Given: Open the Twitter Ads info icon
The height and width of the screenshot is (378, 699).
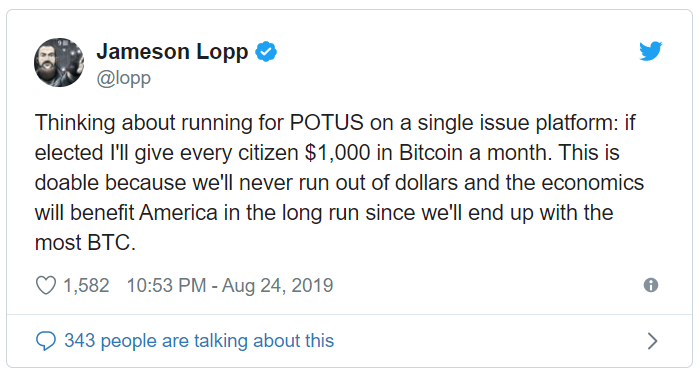Looking at the screenshot, I should pos(651,285).
